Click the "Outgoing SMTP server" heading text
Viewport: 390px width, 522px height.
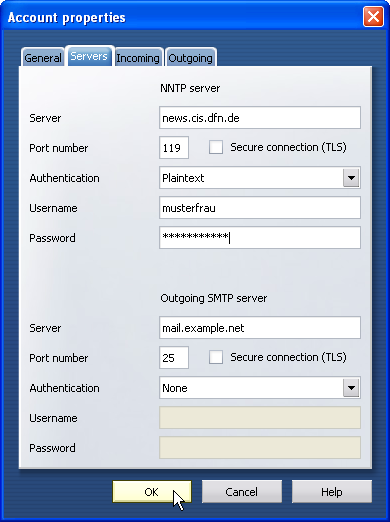pos(214,298)
